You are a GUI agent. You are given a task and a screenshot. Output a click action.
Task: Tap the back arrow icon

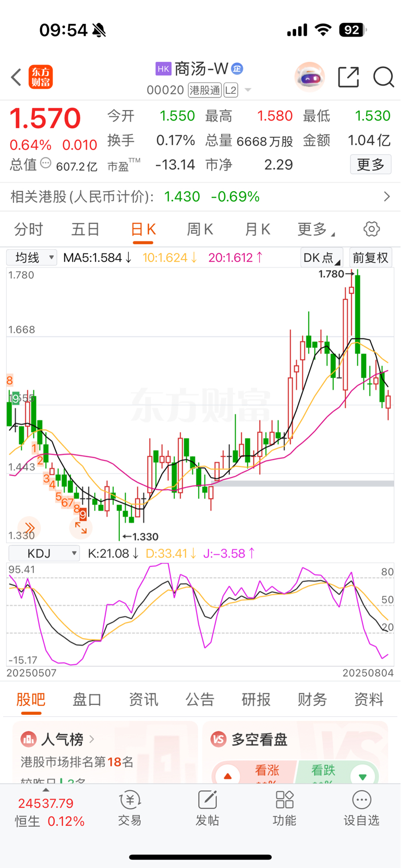point(16,77)
